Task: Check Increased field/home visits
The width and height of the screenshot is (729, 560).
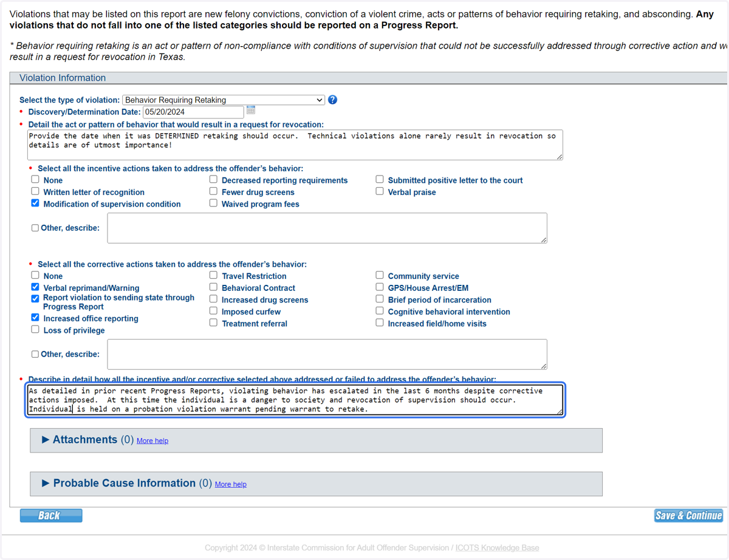Action: pos(380,323)
